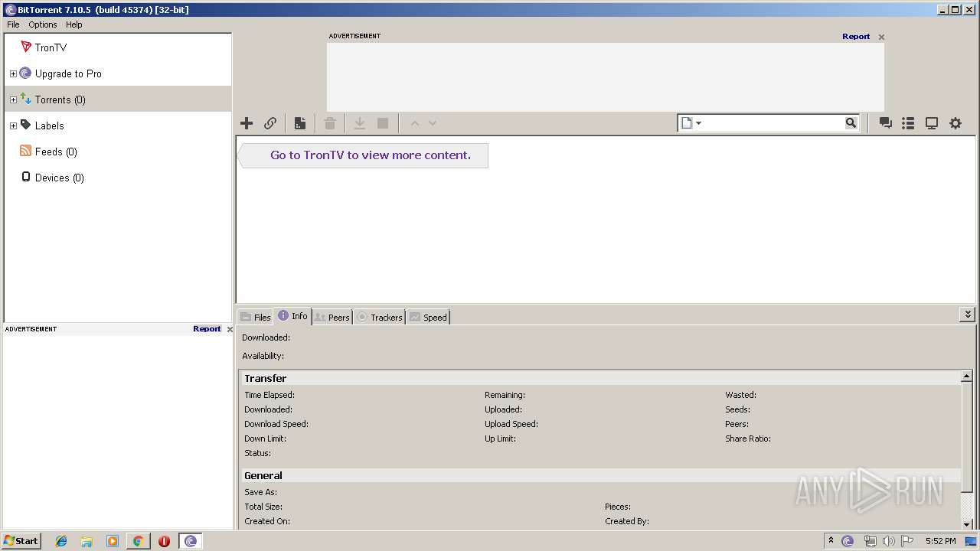Image resolution: width=980 pixels, height=551 pixels.
Task: Click Report link on top advertisement
Action: pos(856,36)
